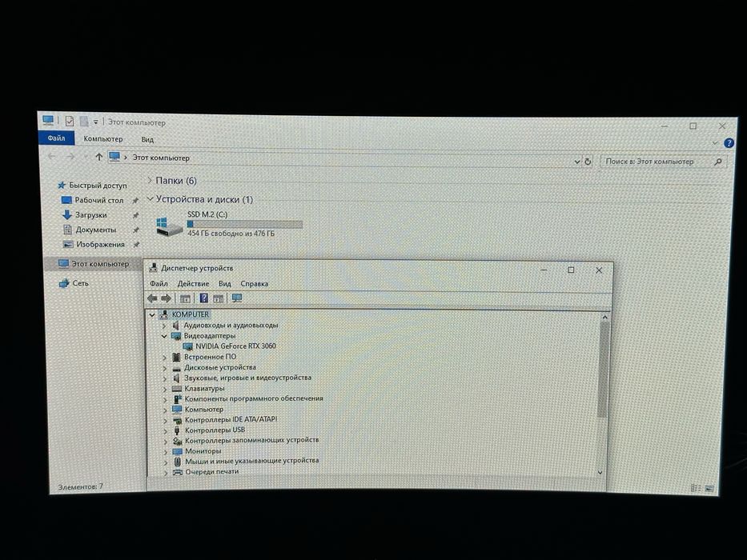Select the SSD M.2 (C:) drive icon

click(169, 226)
